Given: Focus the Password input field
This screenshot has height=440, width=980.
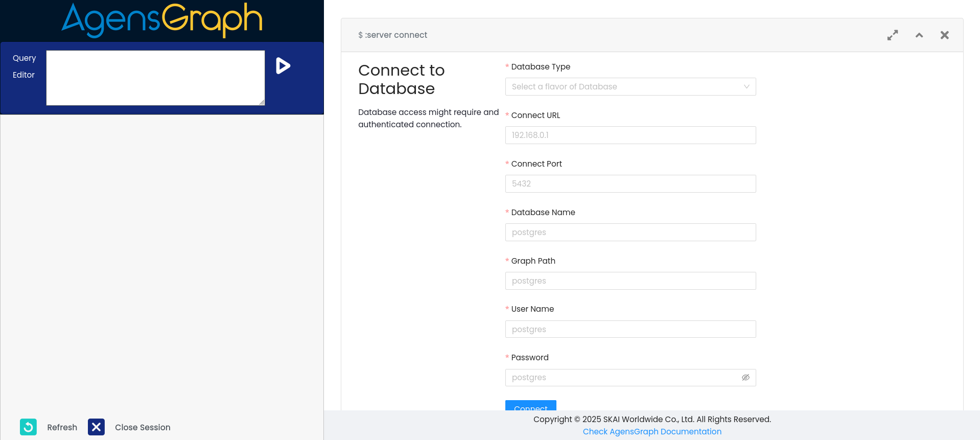Looking at the screenshot, I should tap(623, 378).
